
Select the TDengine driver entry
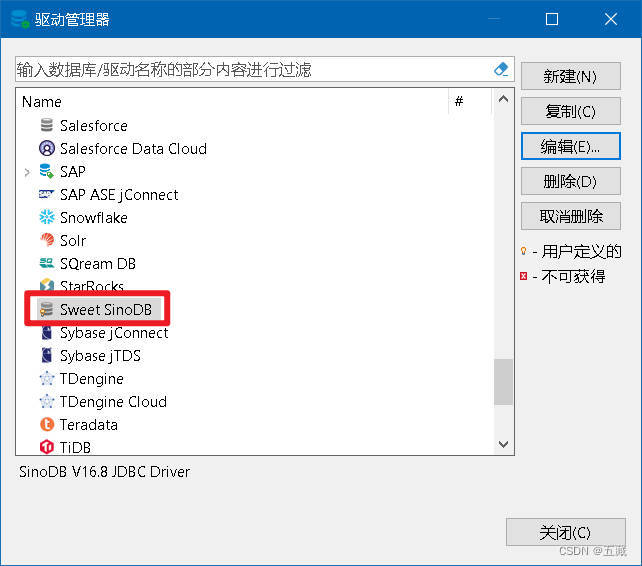91,379
